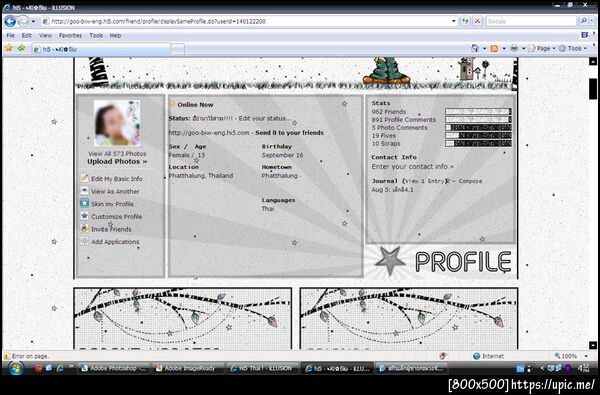The height and width of the screenshot is (395, 600).
Task: Click Edit your status link
Action: (x=265, y=119)
